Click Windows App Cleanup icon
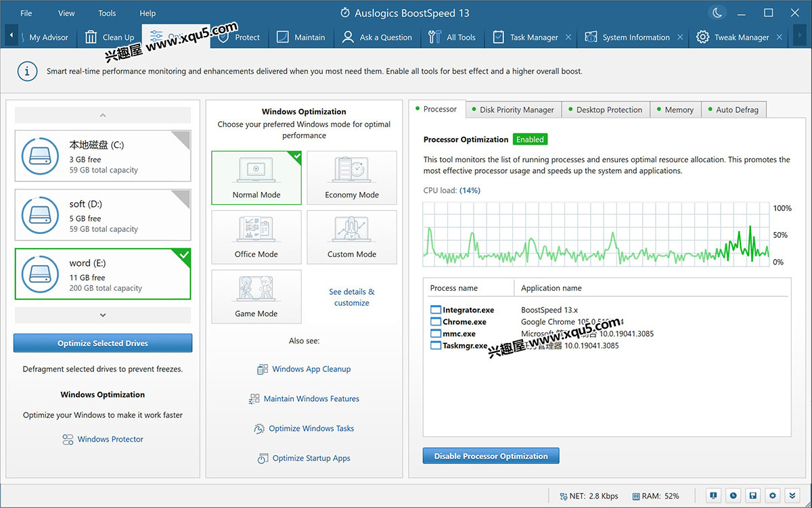Image resolution: width=812 pixels, height=508 pixels. (x=263, y=369)
